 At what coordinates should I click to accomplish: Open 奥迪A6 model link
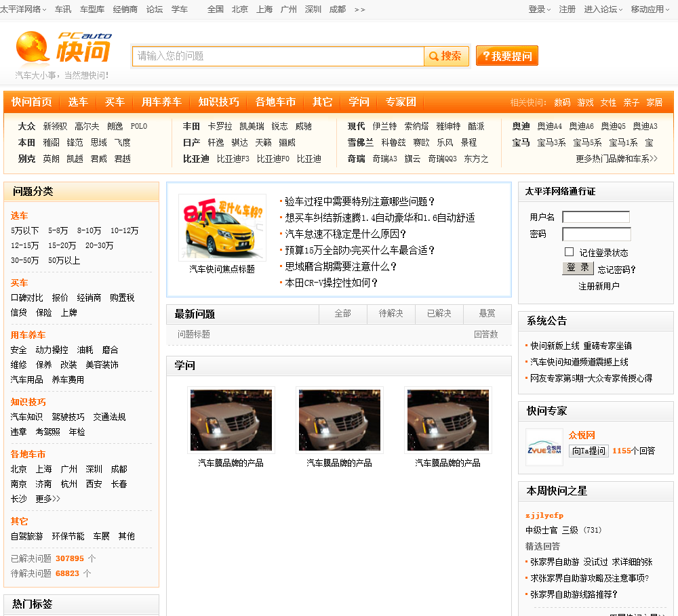tap(581, 126)
